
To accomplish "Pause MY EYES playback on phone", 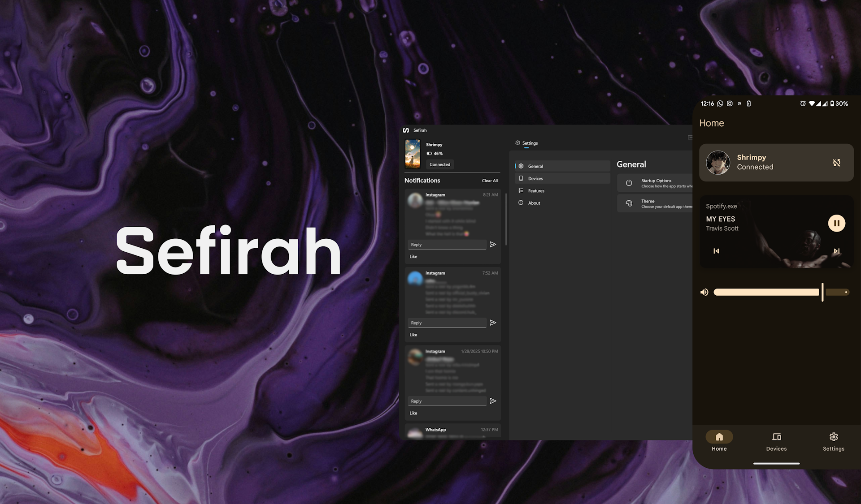I will click(836, 223).
